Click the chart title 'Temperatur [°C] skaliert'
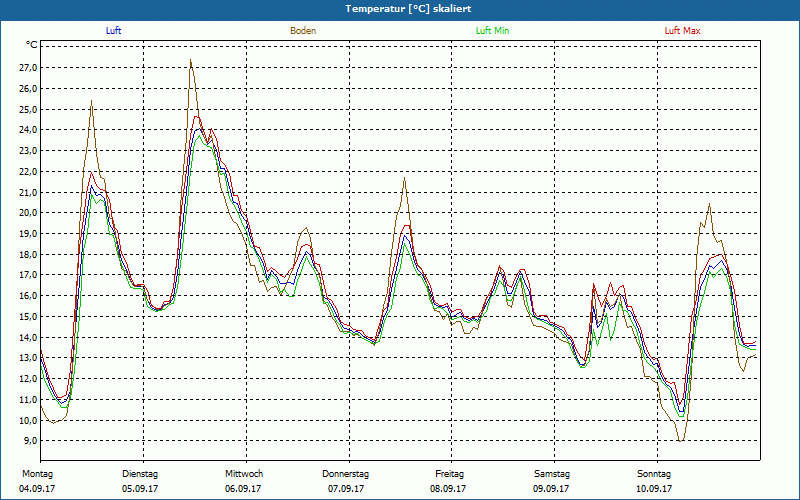The image size is (800, 500). click(x=408, y=9)
